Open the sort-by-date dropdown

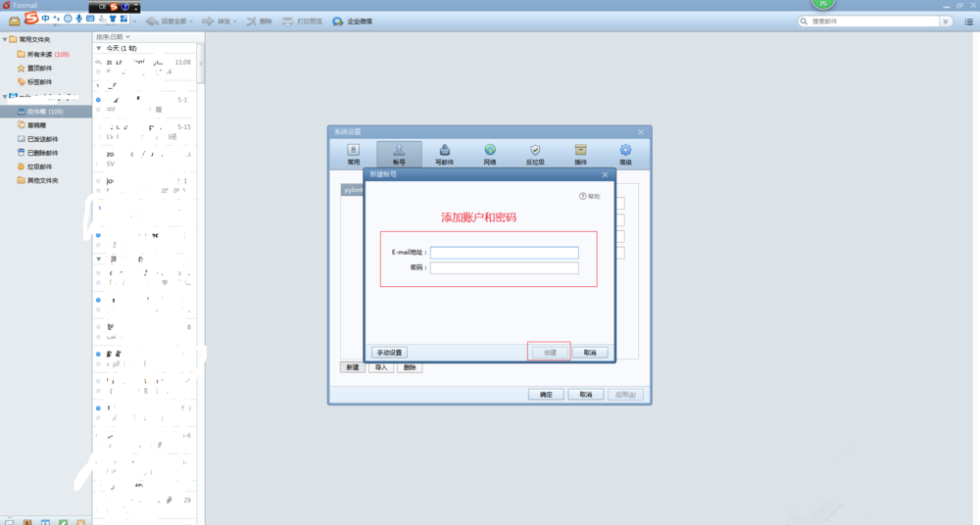[113, 37]
